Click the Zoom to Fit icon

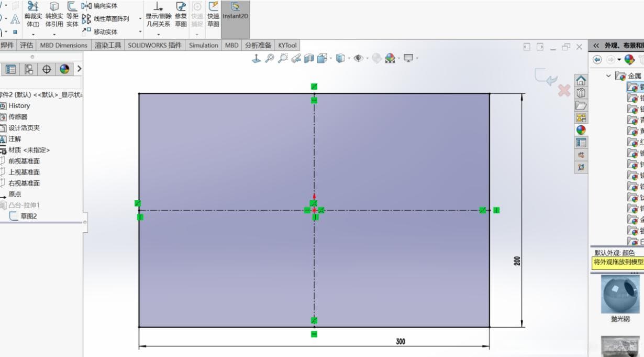(270, 58)
